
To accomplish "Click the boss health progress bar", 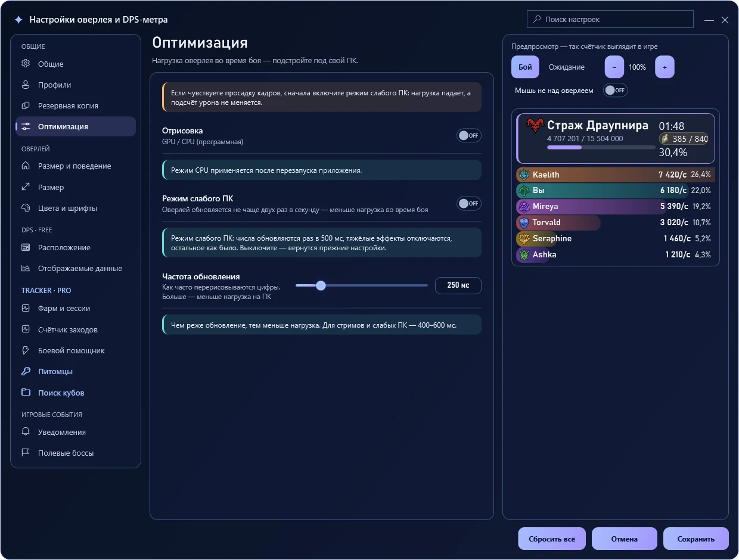I will (x=601, y=147).
